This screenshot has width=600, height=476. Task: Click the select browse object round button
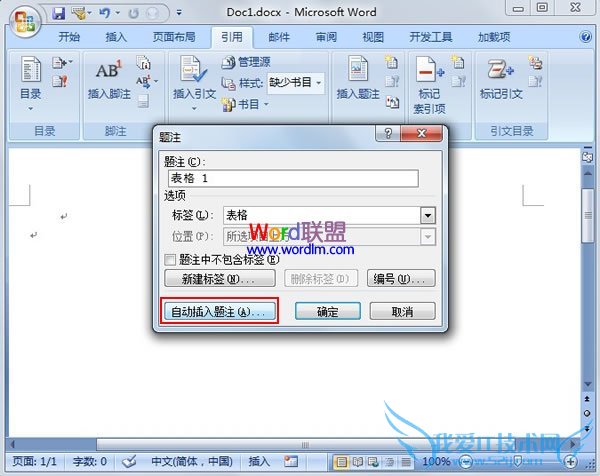tap(587, 413)
